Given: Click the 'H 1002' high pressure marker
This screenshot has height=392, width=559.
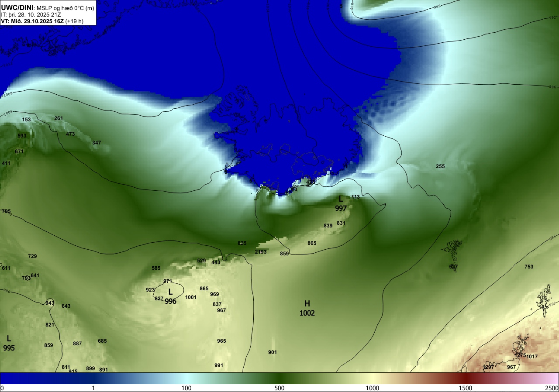Looking at the screenshot, I should click(307, 308).
